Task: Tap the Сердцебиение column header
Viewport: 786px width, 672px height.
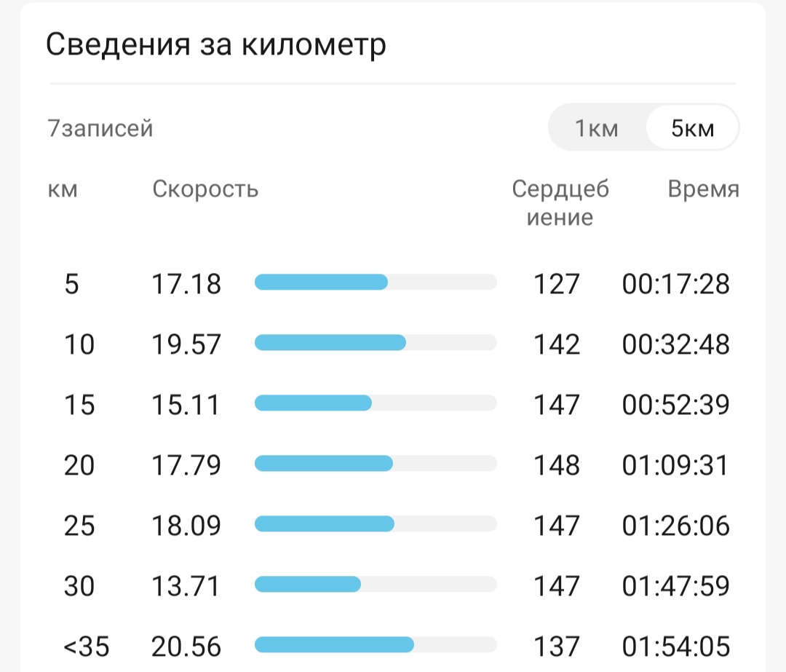Action: click(560, 203)
